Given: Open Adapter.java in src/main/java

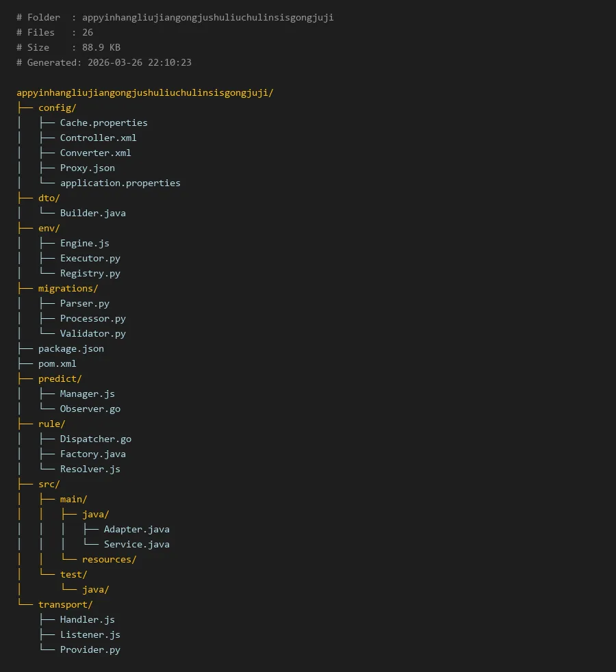Looking at the screenshot, I should [x=136, y=529].
